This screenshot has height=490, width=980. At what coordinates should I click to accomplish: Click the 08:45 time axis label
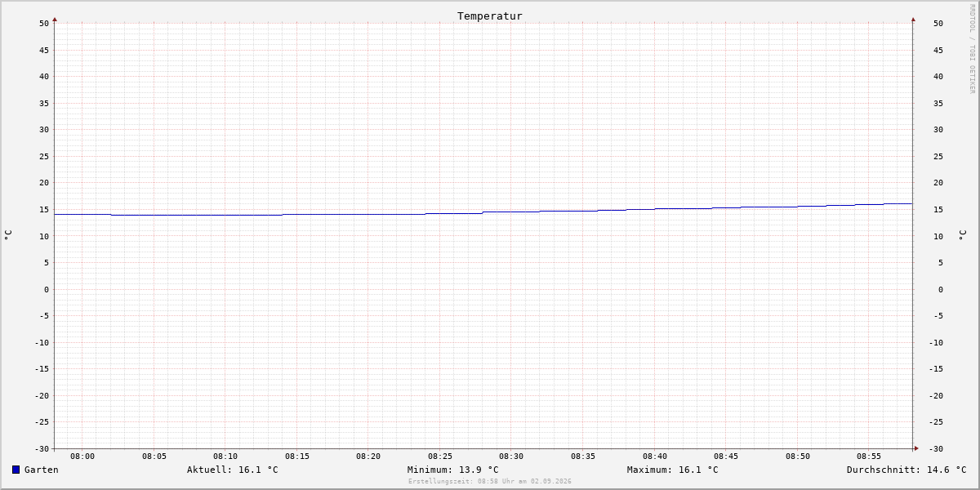click(726, 457)
